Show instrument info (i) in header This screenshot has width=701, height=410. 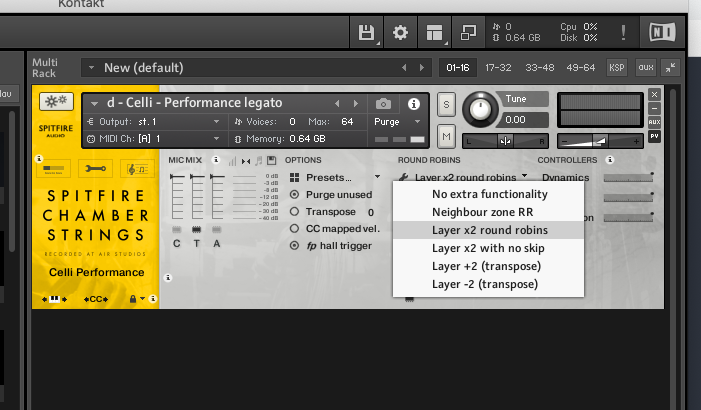pos(414,104)
